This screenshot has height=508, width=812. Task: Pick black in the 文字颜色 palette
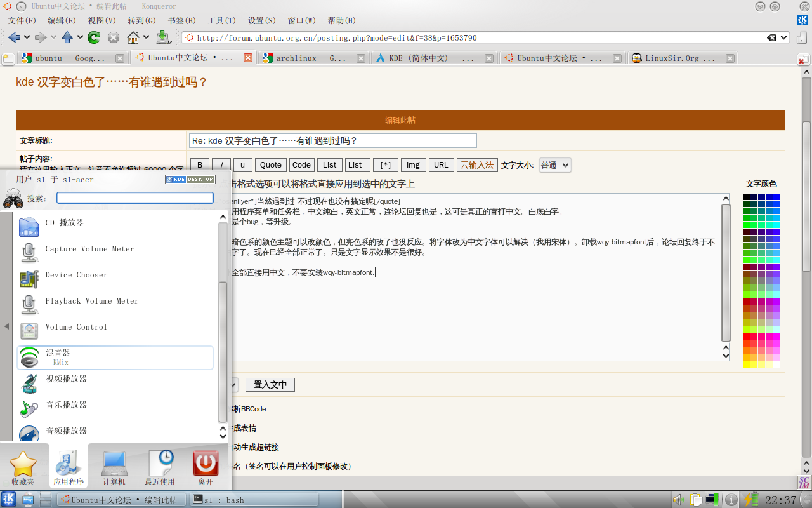pos(747,197)
